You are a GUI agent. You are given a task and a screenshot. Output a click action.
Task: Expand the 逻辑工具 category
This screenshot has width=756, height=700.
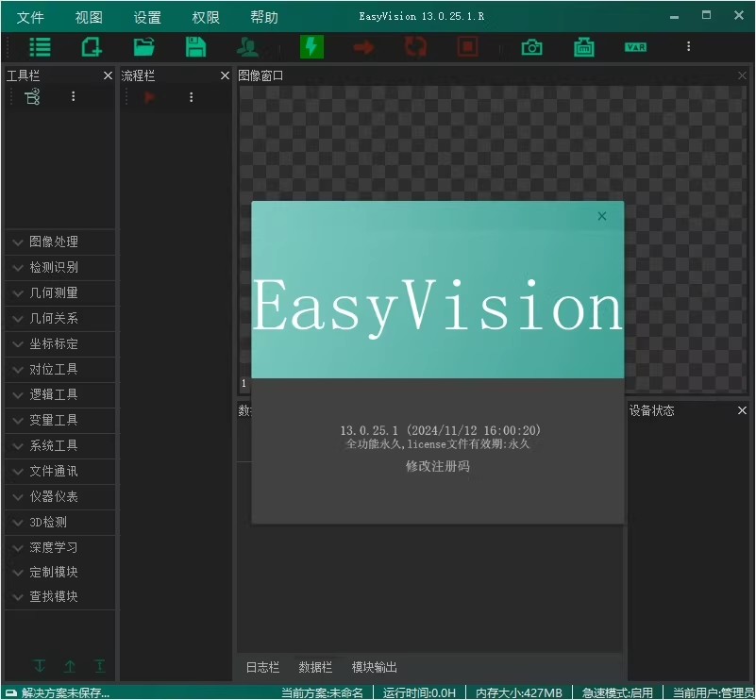point(59,395)
